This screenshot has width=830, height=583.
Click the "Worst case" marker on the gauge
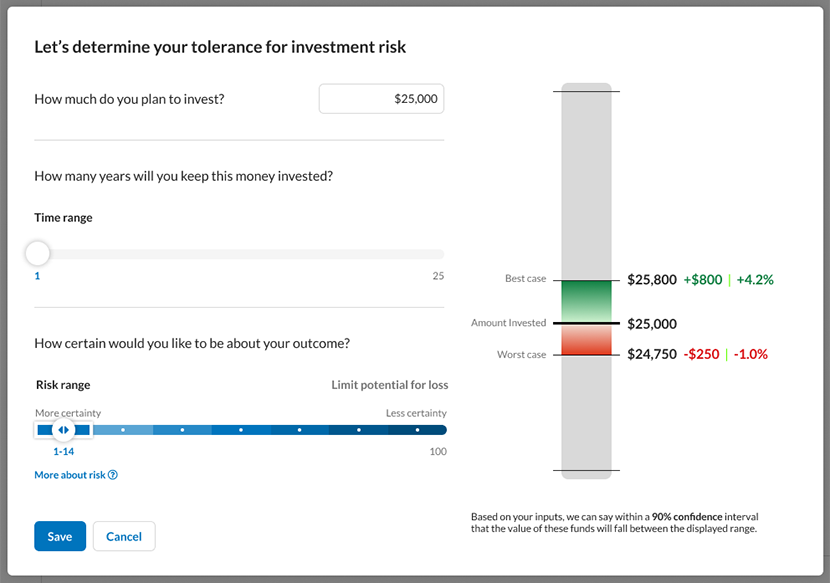click(x=524, y=354)
